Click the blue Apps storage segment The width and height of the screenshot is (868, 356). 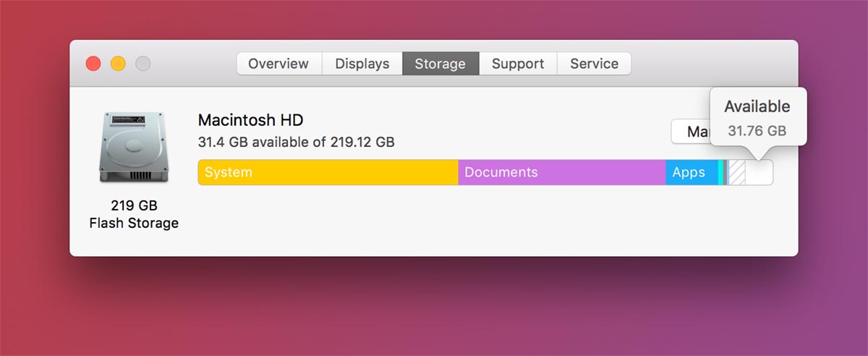point(692,172)
